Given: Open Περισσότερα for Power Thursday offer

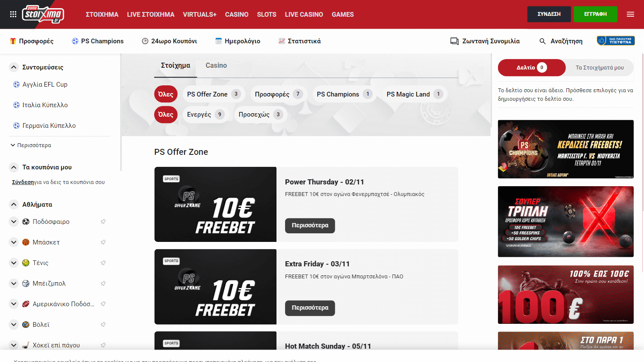Looking at the screenshot, I should [x=310, y=226].
